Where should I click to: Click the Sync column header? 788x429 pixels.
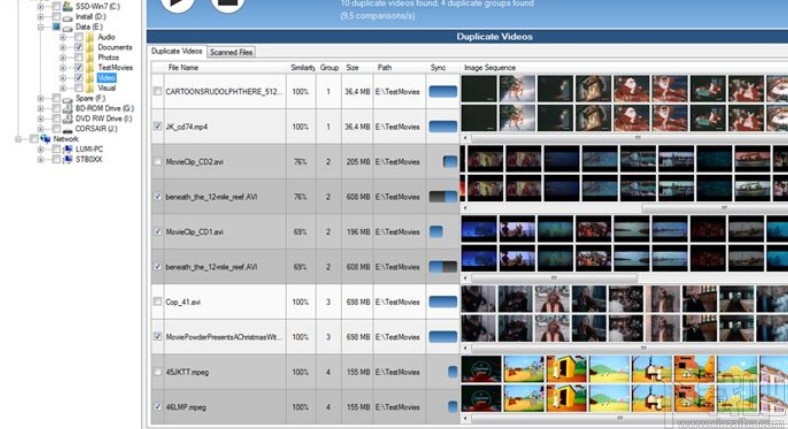point(443,67)
